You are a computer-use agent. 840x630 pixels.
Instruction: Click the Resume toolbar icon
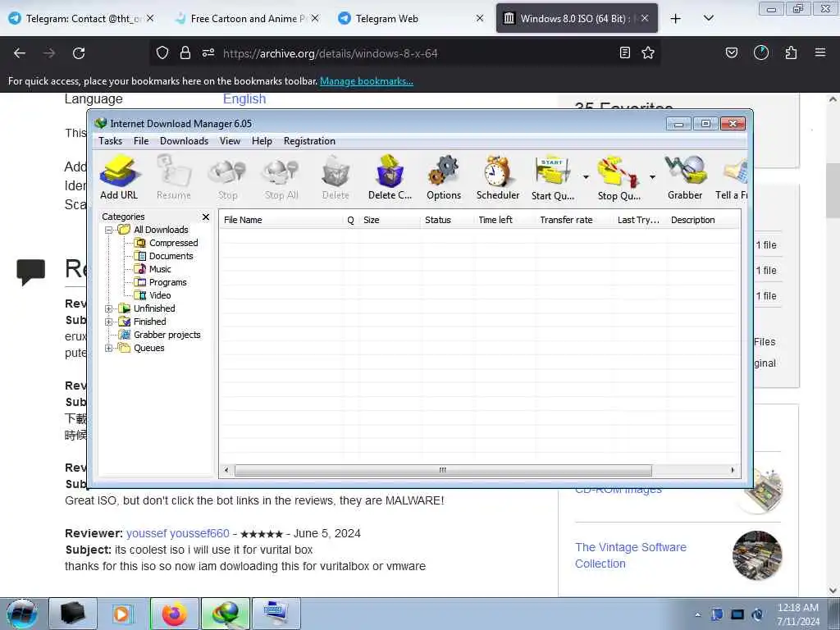[x=174, y=177]
